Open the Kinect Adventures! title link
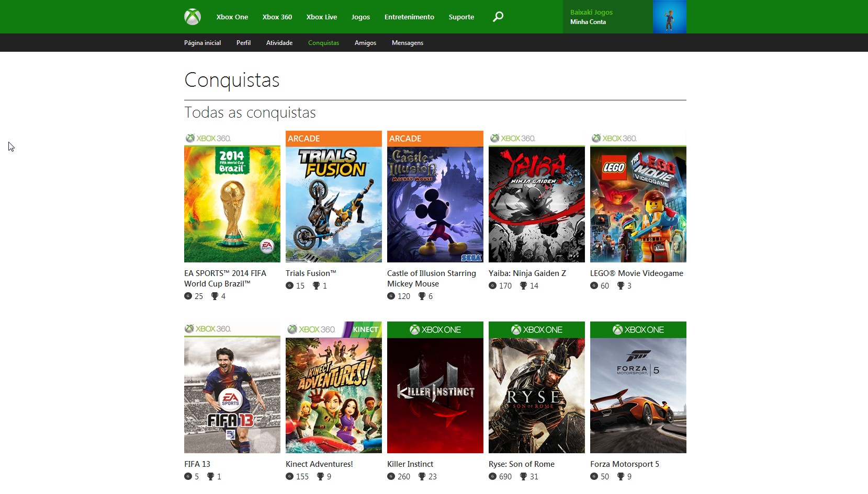This screenshot has width=868, height=494. [319, 464]
